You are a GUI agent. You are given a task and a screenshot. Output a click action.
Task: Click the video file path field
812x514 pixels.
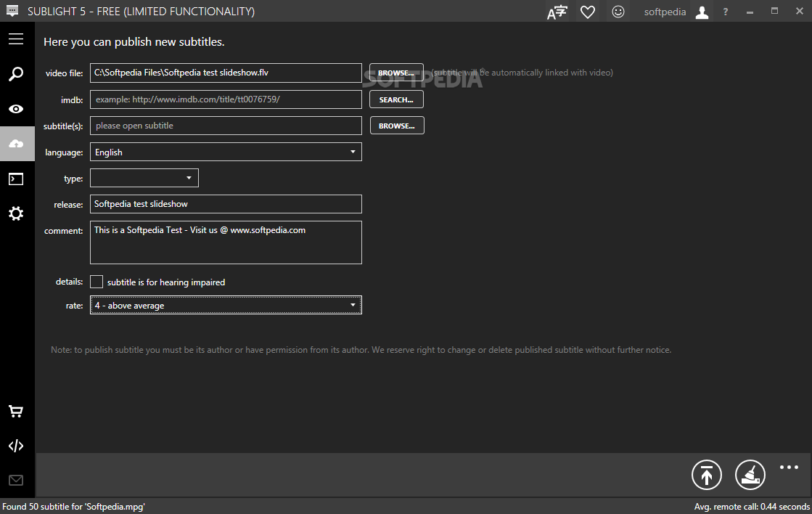226,73
